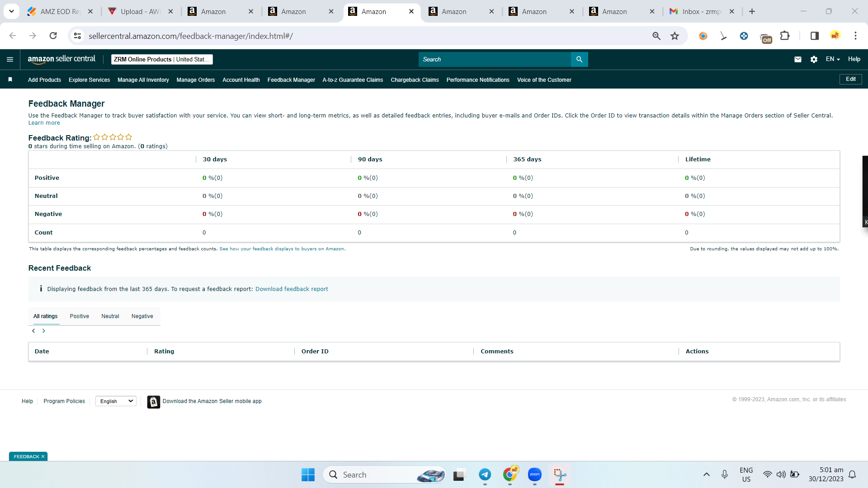The image size is (868, 488).
Task: Click the Learn more link
Action: click(44, 123)
